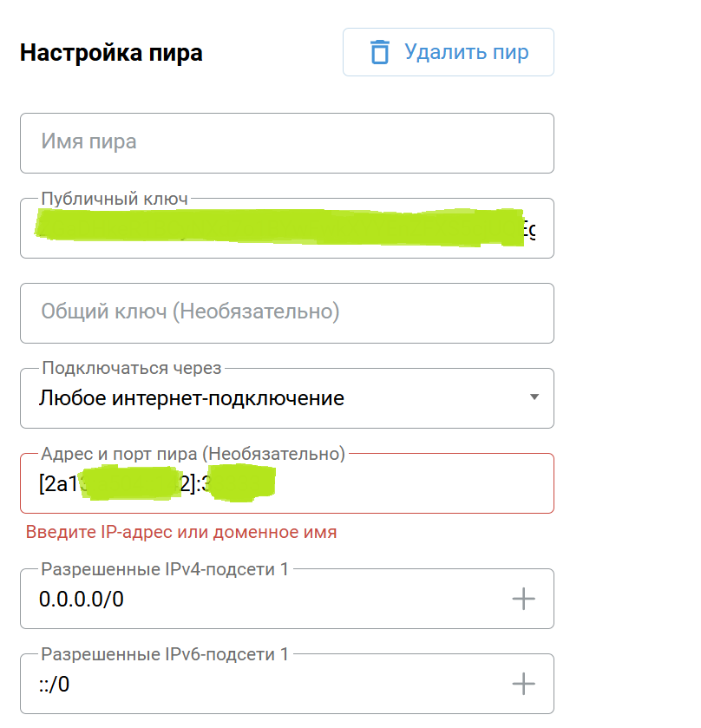Click the red 'Введите IP-адрес или доменное имя' message
Screen dimensions: 701x728
[181, 532]
